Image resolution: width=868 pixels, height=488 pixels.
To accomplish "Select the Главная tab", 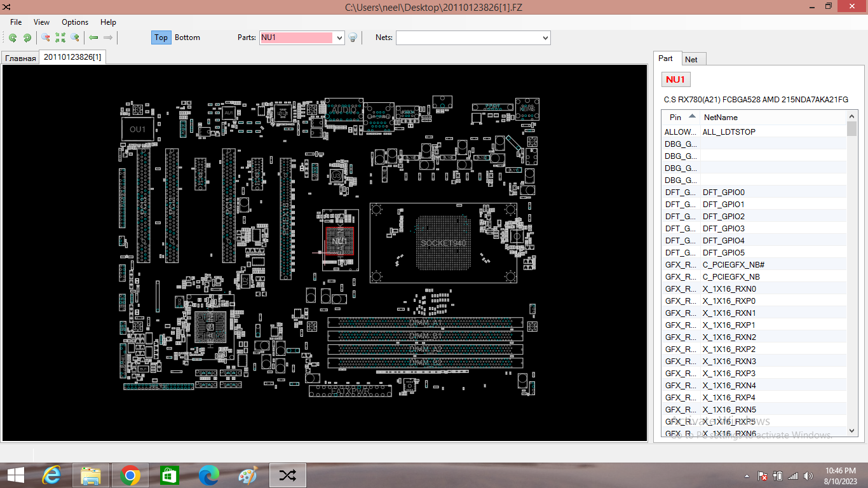I will [20, 58].
